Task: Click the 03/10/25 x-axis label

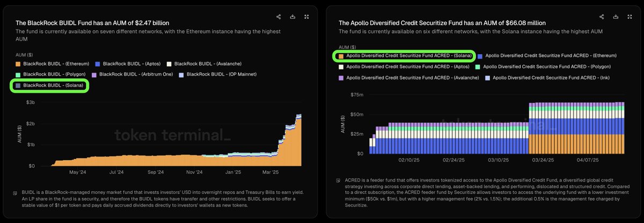Action: [x=498, y=160]
